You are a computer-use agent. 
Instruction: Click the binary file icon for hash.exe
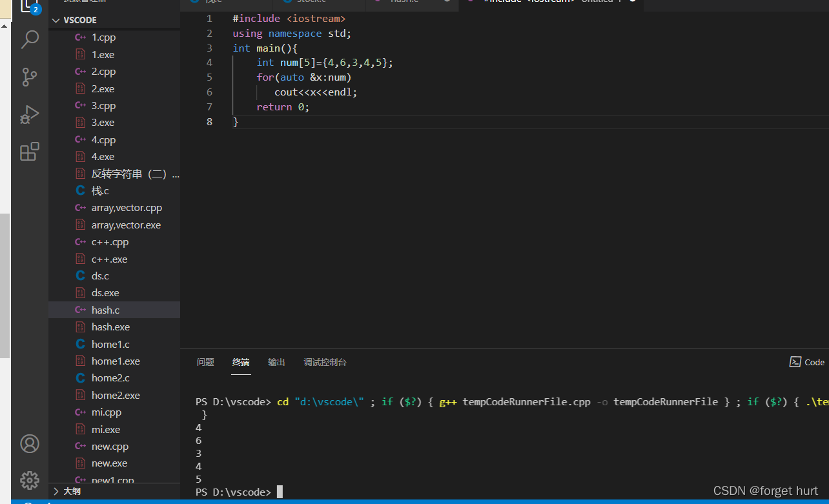[x=81, y=327]
